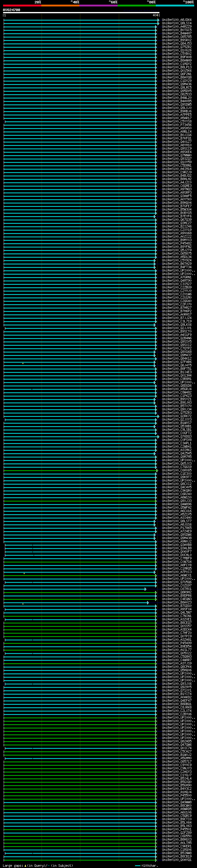Image resolution: width=197 pixels, height=868 pixels.
Task: Click the UniRef100_Q3MC27 label
Action: coord(177,223)
